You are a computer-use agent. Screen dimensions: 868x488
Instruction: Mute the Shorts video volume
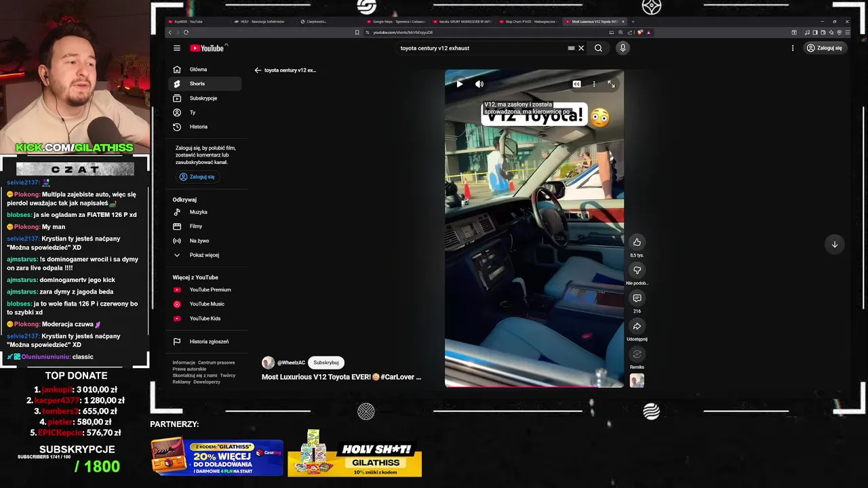479,84
